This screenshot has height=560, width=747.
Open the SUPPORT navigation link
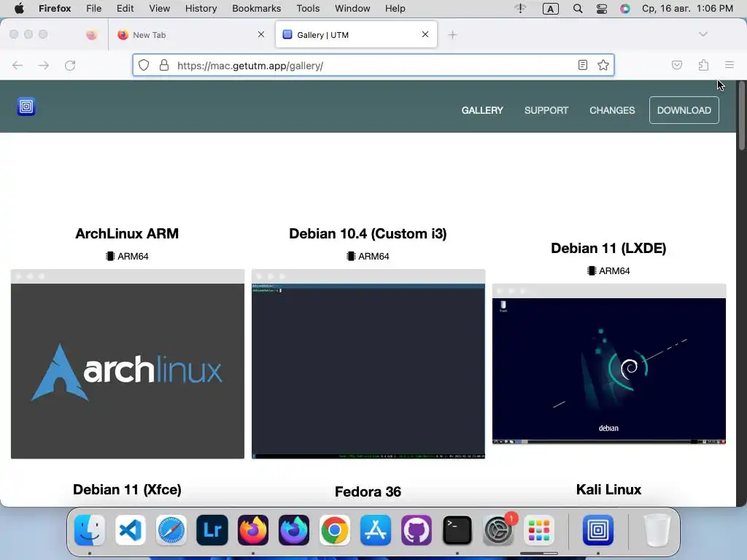click(x=546, y=110)
